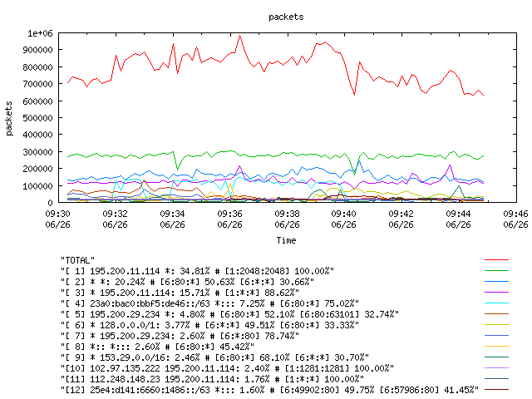The width and height of the screenshot is (532, 399).
Task: Click legend entry [12] 25e4:d141:6660:1486::/63
Action: tap(269, 390)
